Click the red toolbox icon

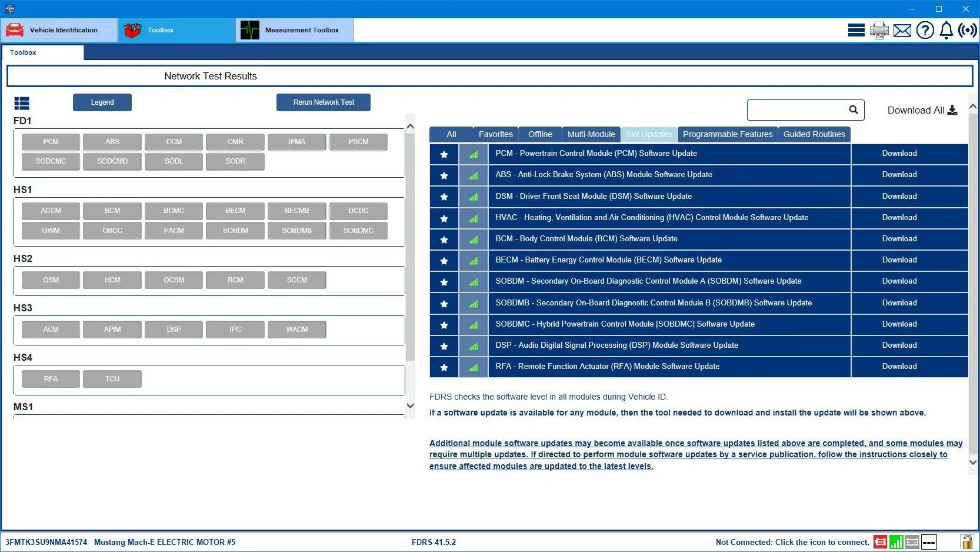tap(133, 30)
